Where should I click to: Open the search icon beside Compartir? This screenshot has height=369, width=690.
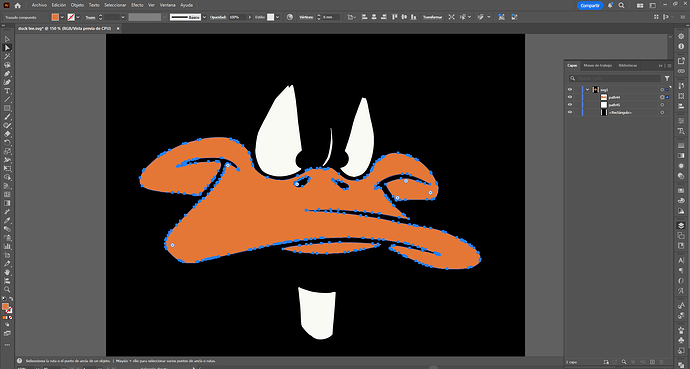click(x=621, y=5)
